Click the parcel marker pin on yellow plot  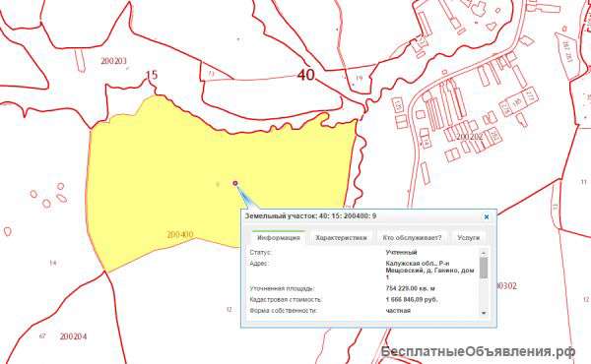[x=235, y=183]
